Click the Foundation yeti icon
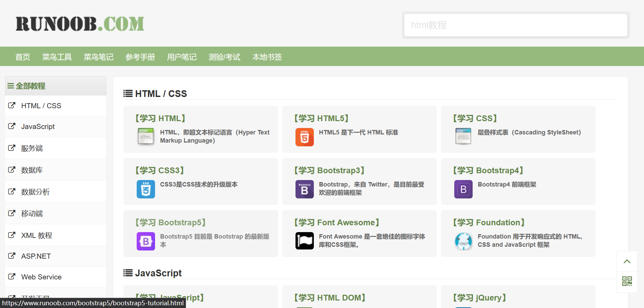This screenshot has height=308, width=644. click(x=463, y=241)
